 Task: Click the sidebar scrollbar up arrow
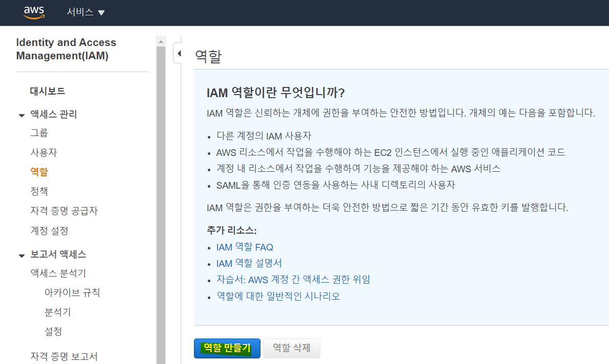tap(161, 41)
